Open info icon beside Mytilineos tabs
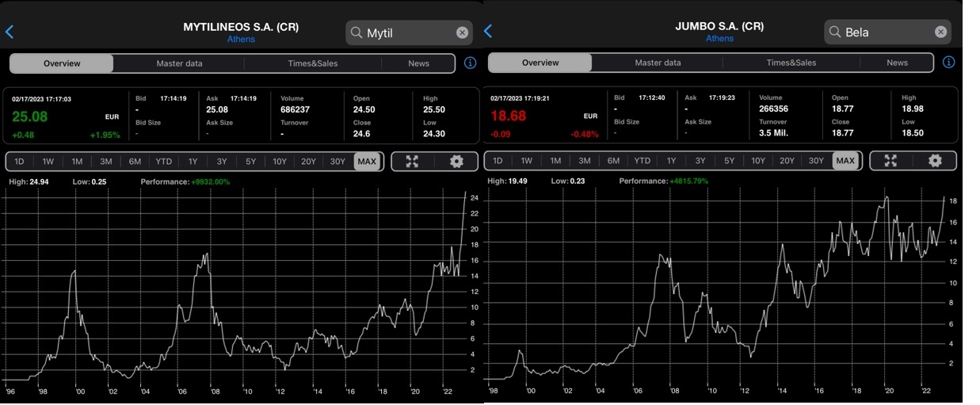Screen dimensions: 980x405 [x=470, y=63]
